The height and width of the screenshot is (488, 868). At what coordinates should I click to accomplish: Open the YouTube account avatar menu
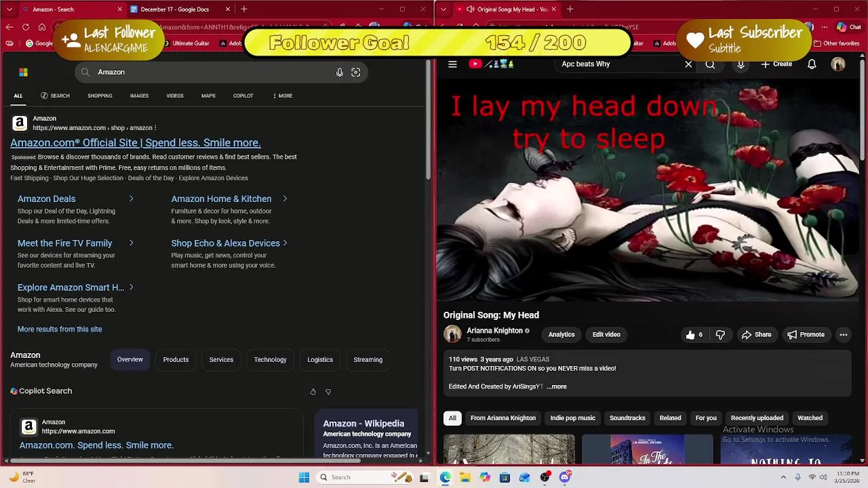click(x=838, y=64)
